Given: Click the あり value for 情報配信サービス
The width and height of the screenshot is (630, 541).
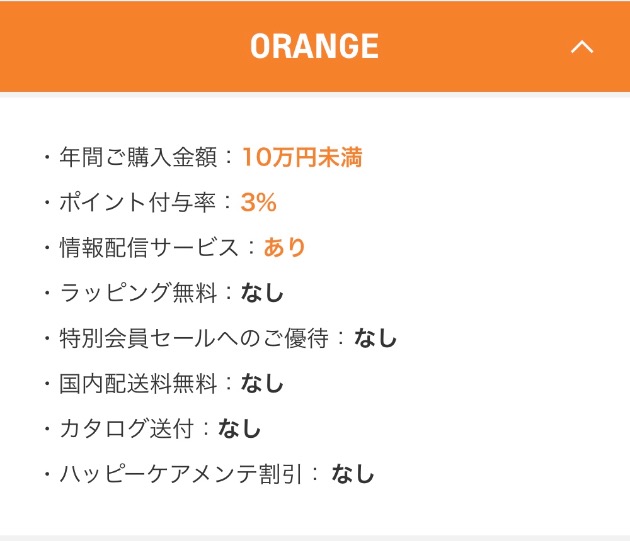Looking at the screenshot, I should click(284, 247).
